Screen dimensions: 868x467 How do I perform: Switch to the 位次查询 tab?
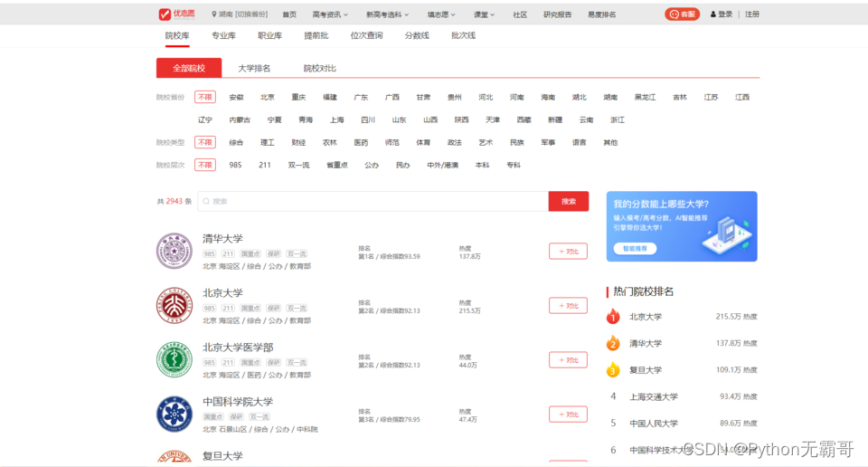[x=366, y=35]
